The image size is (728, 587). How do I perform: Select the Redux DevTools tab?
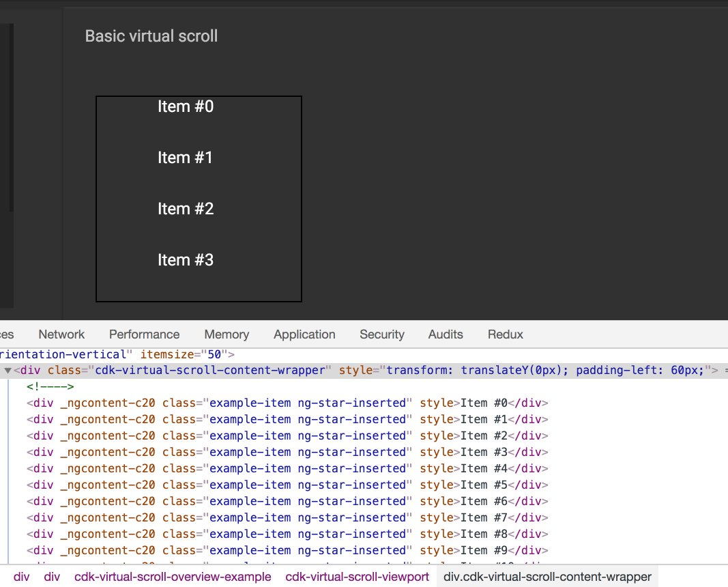coord(505,334)
